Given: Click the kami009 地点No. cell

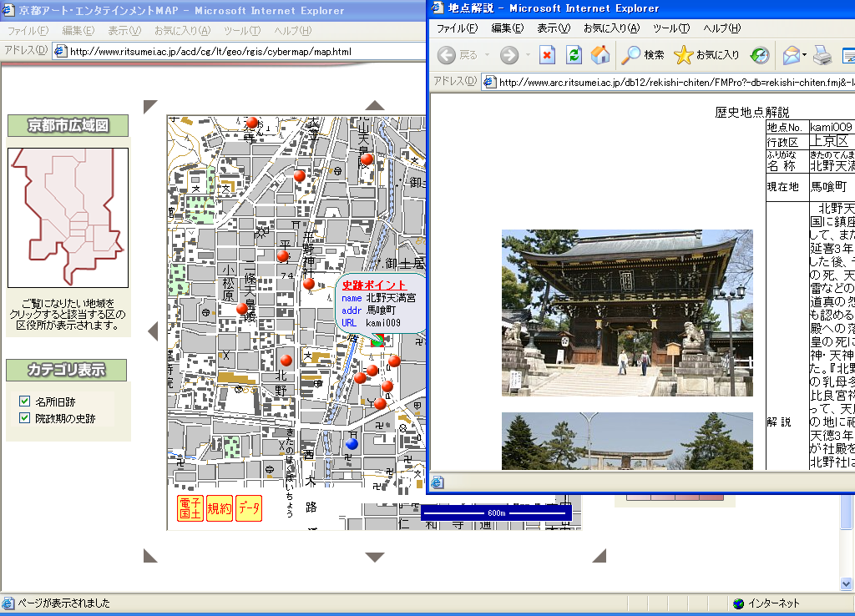Looking at the screenshot, I should click(832, 127).
